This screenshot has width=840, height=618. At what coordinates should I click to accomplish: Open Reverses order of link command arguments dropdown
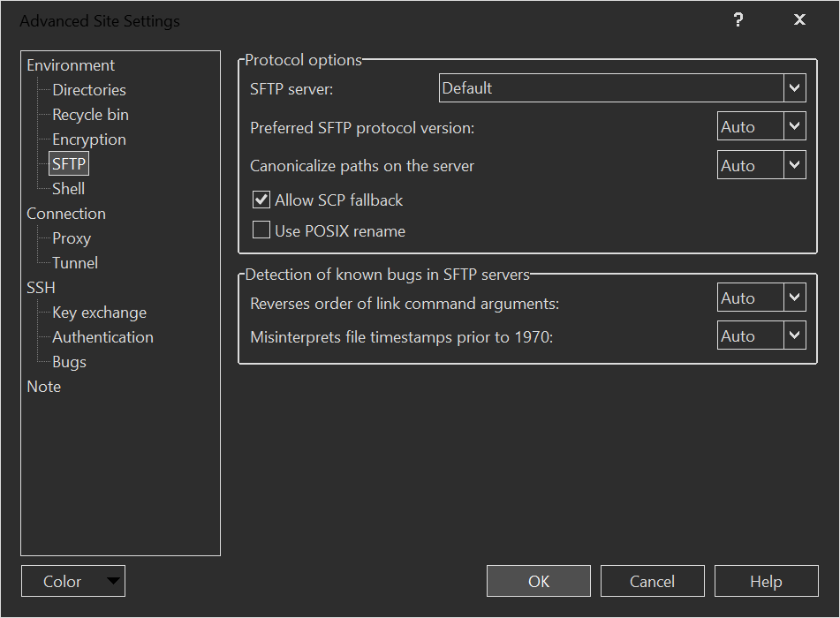761,298
